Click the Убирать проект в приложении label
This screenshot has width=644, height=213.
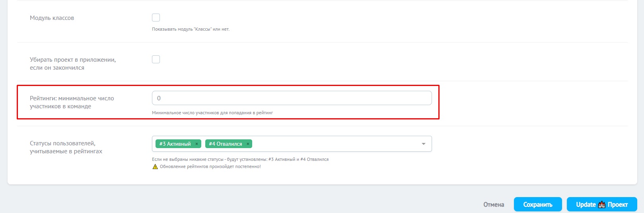tap(73, 64)
